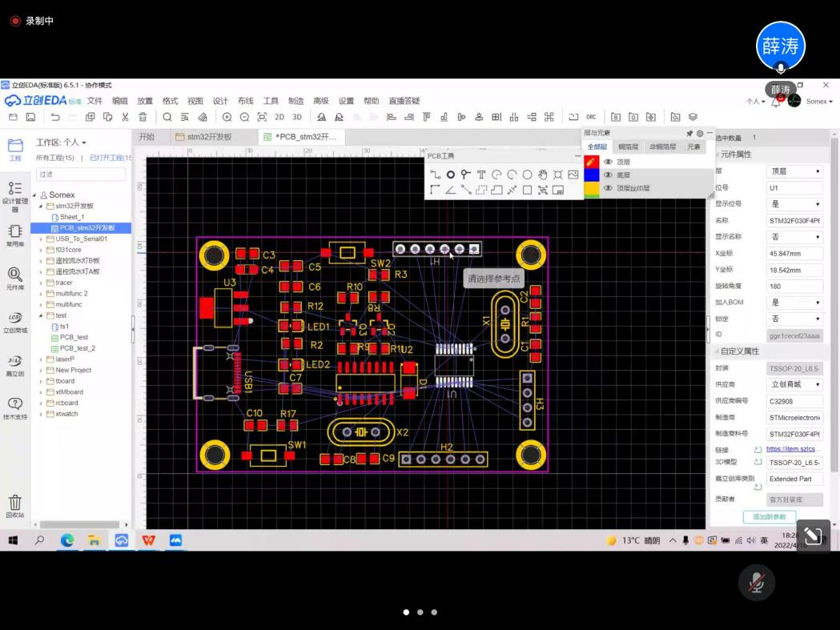Toggle 顶层丝印层 layer visibility eye
Image resolution: width=840 pixels, height=630 pixels.
(608, 189)
